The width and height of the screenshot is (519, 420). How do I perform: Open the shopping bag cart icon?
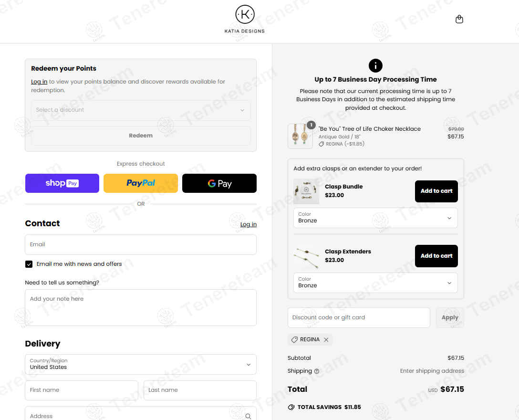[459, 20]
